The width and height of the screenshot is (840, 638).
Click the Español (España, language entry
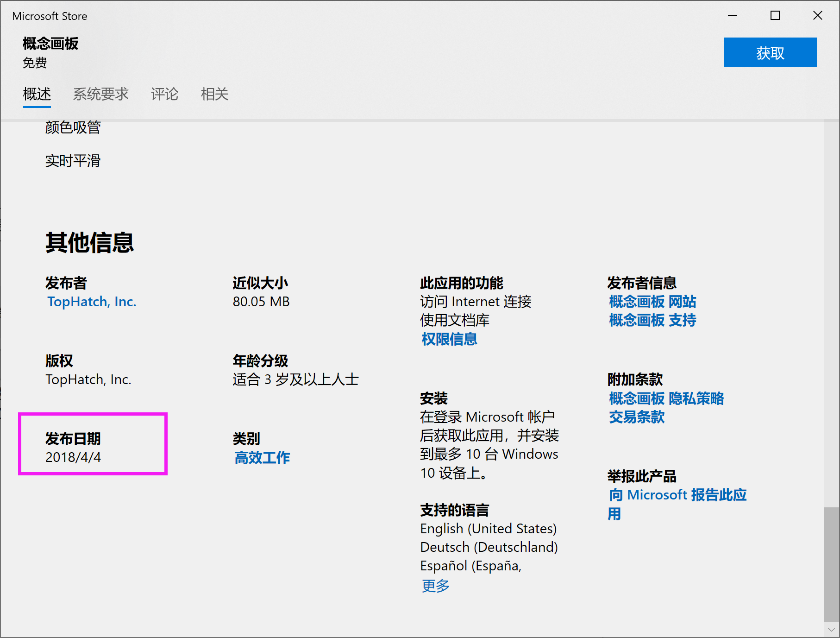click(x=471, y=566)
